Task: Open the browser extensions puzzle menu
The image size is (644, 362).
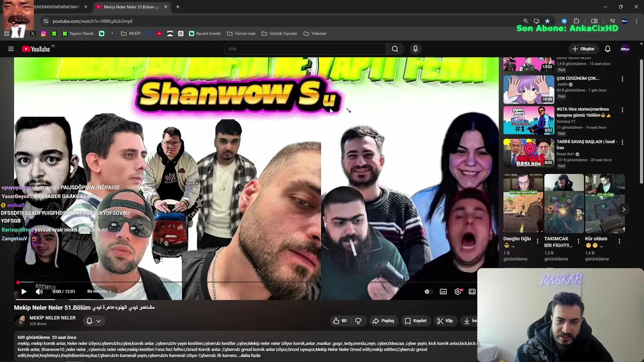Action: click(577, 21)
